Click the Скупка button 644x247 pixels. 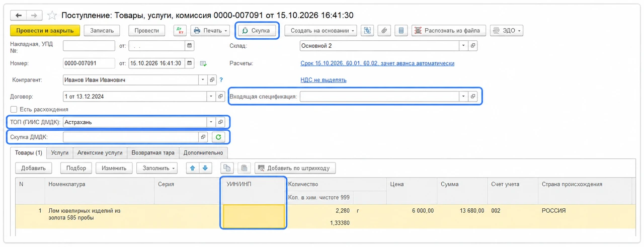click(257, 31)
